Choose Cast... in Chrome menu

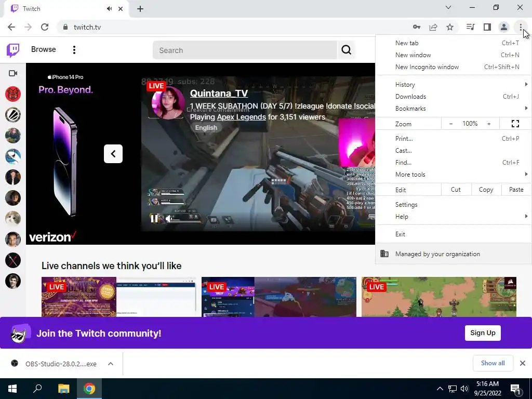point(453,150)
